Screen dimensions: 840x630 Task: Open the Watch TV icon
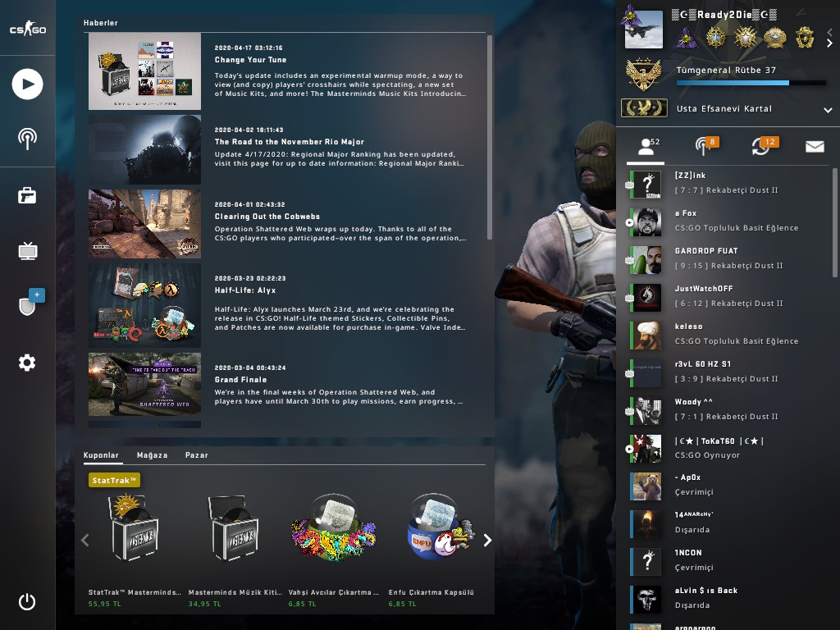click(x=27, y=251)
